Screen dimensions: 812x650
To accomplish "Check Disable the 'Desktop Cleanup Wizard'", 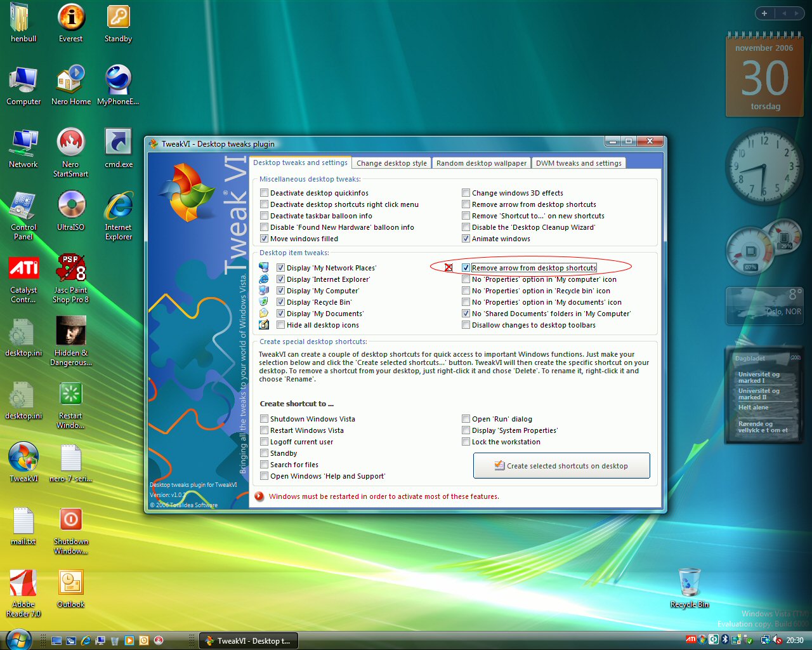I will point(466,227).
